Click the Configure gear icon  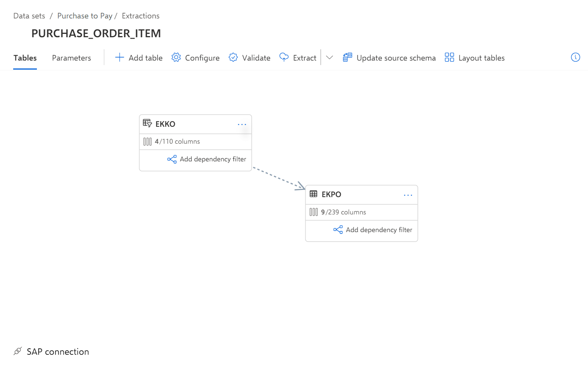(x=176, y=58)
